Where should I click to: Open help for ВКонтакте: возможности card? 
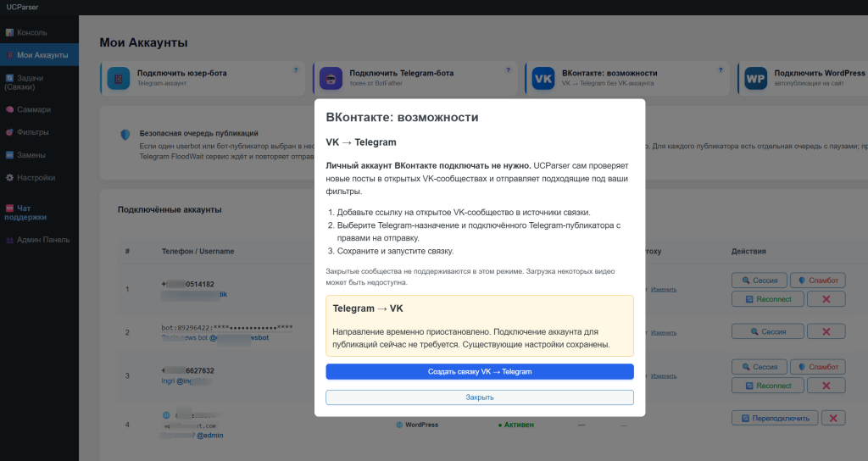tap(721, 69)
